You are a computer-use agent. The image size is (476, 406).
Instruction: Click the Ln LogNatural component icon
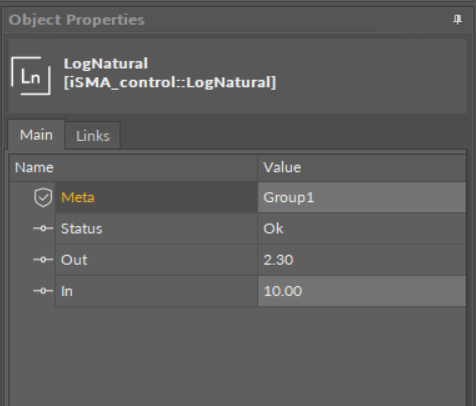point(31,76)
